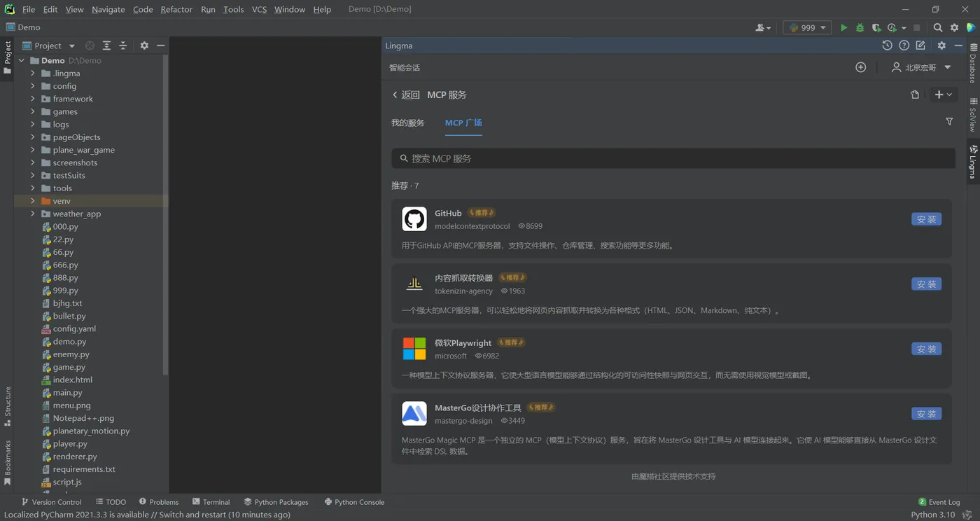Image resolution: width=980 pixels, height=521 pixels.
Task: Hide the Lingma panel with minimize icon
Action: pyautogui.click(x=958, y=46)
